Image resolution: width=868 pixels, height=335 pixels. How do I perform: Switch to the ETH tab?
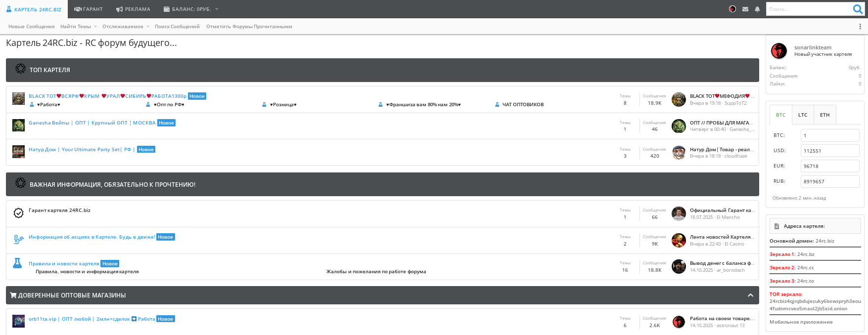click(824, 115)
